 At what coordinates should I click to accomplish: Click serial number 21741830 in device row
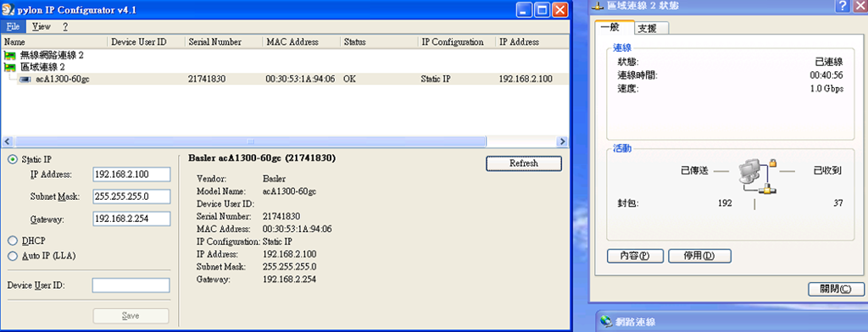(x=207, y=79)
